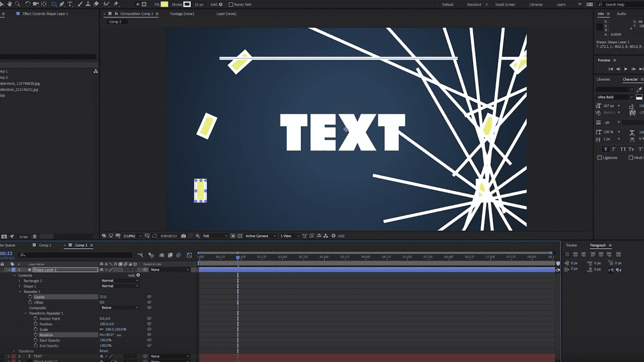Open Ultra Bold font style dropdown

click(x=615, y=97)
